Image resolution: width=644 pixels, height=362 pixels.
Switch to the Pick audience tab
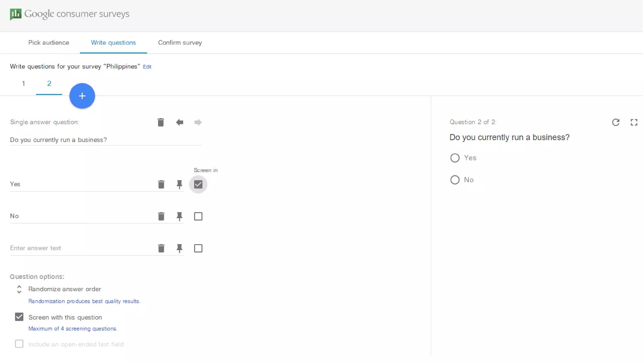tap(49, 43)
